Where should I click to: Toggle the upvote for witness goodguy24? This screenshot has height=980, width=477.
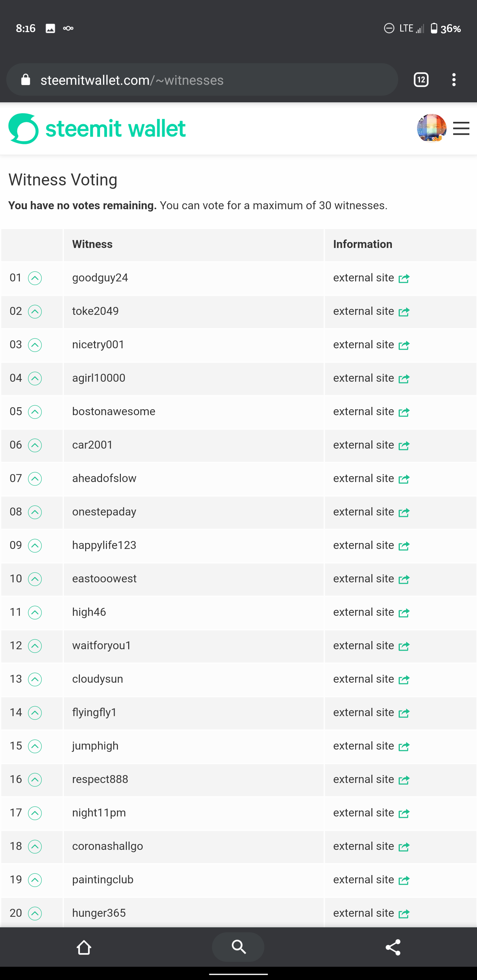tap(35, 278)
